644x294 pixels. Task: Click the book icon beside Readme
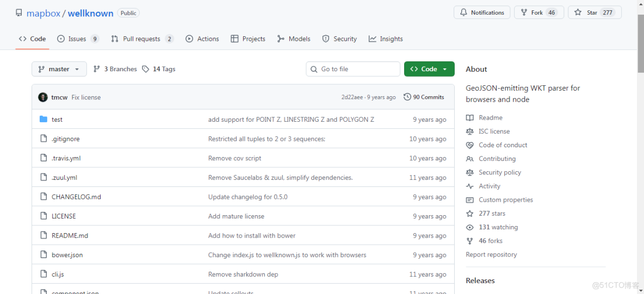(470, 118)
